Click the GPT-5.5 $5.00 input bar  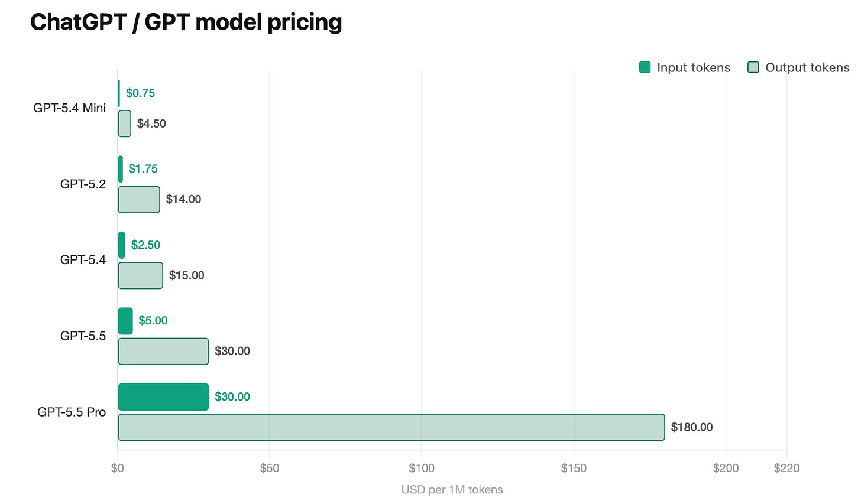(x=125, y=321)
